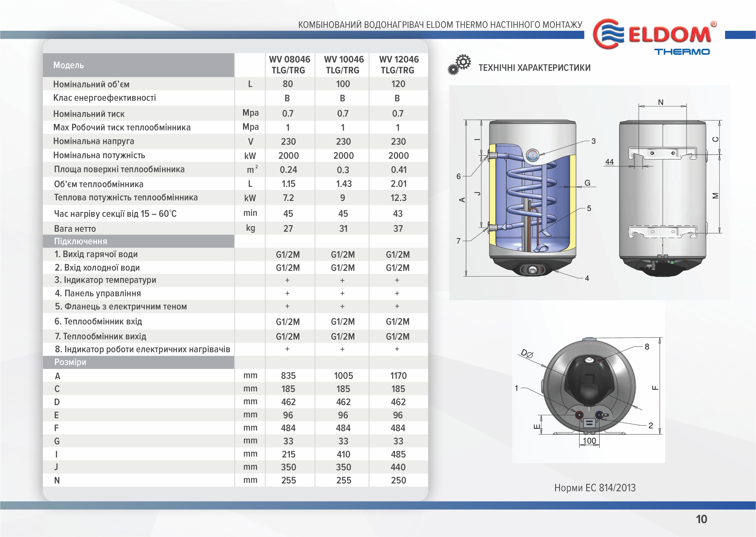Click 'Площа поверхні теплообмінника' row label

coord(119,169)
